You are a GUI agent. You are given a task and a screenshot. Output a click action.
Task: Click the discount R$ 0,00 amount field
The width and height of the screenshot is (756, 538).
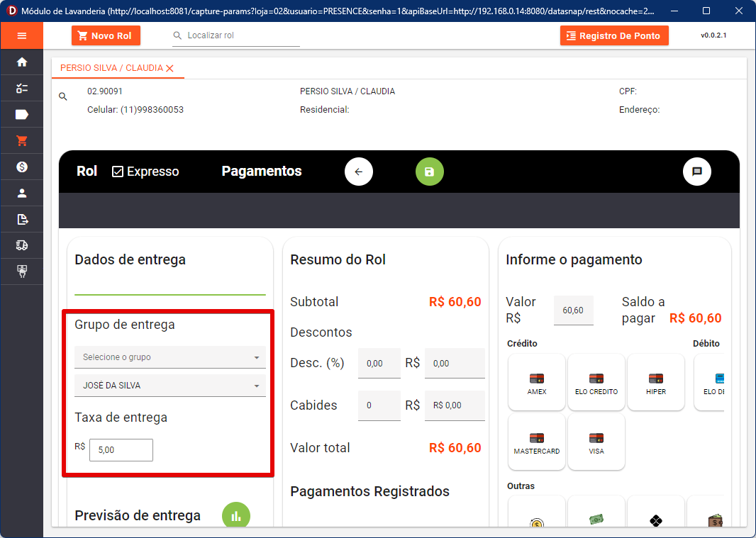[x=455, y=364]
